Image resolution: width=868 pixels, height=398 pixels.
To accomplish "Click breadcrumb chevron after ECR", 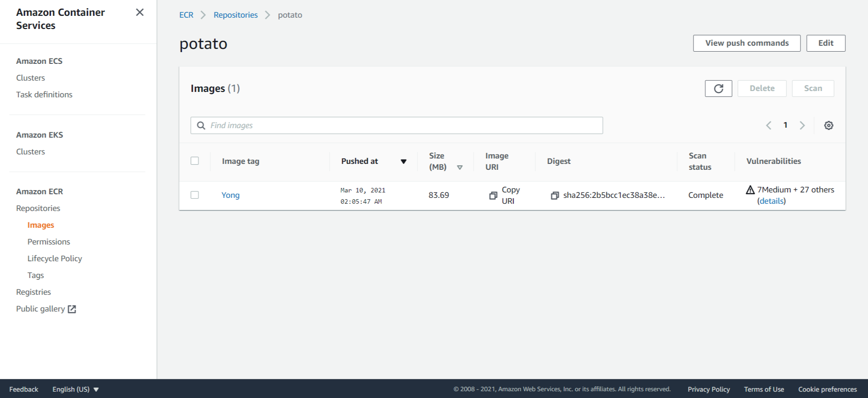I will tap(204, 15).
